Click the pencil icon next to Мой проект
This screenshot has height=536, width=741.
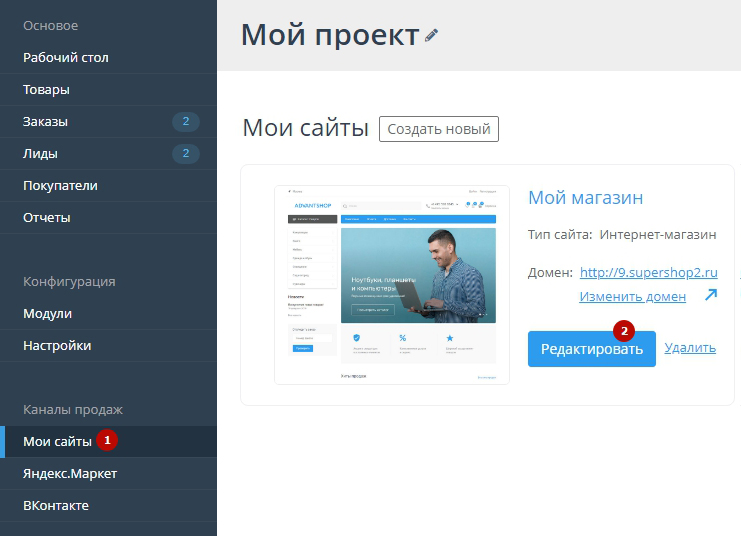pyautogui.click(x=431, y=36)
